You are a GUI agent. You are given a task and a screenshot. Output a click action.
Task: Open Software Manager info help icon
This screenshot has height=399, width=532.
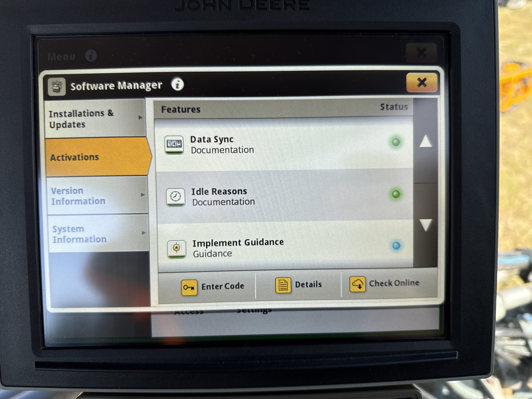[177, 84]
